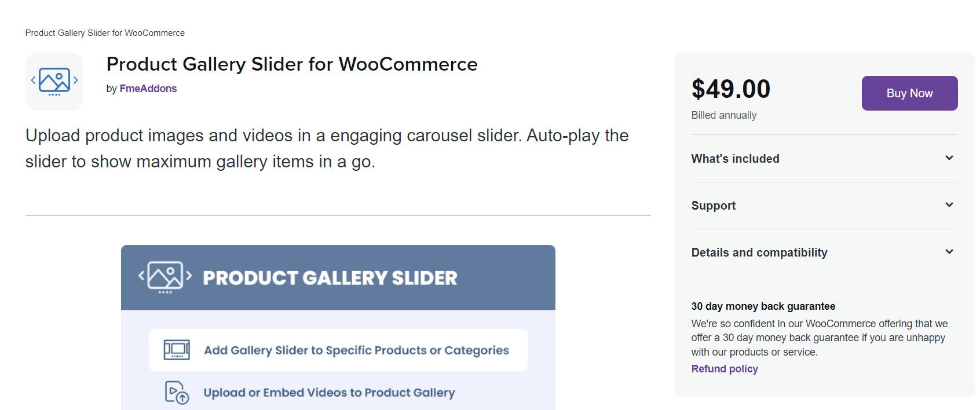
Task: Open the Refund policy link
Action: tap(725, 369)
